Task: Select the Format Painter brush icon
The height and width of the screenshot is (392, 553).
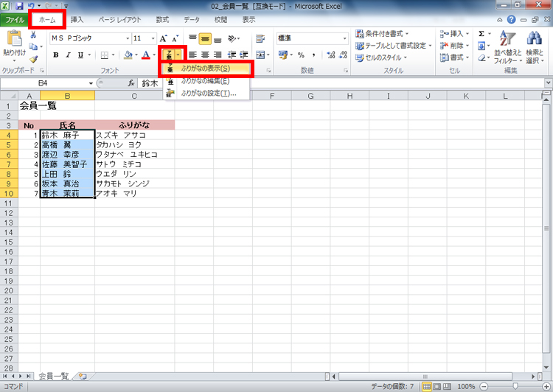Action: (x=33, y=58)
